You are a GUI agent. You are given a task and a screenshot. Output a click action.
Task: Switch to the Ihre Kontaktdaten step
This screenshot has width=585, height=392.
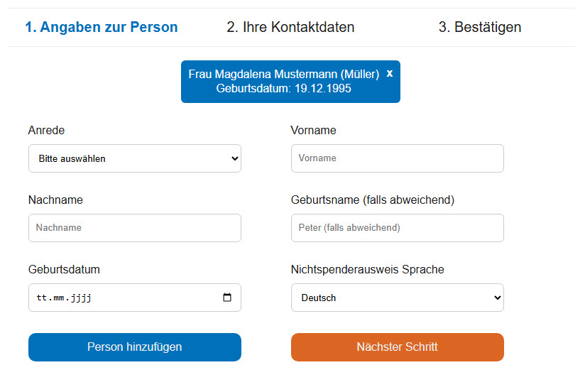[290, 28]
